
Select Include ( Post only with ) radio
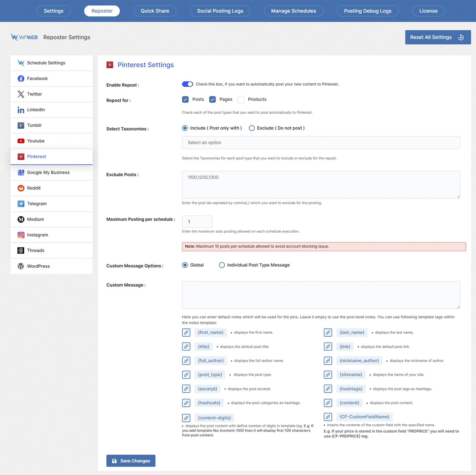185,128
